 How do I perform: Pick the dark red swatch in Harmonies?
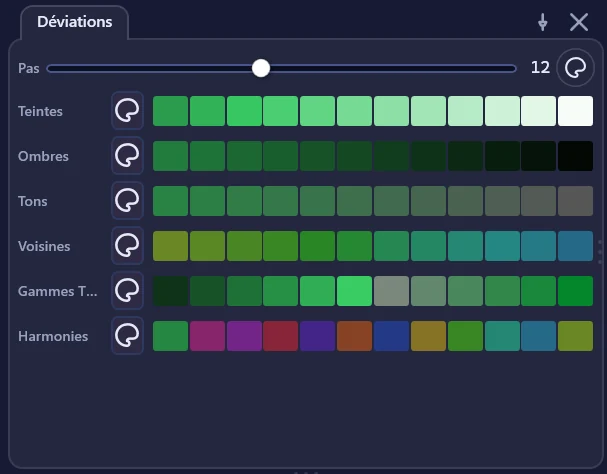click(281, 336)
